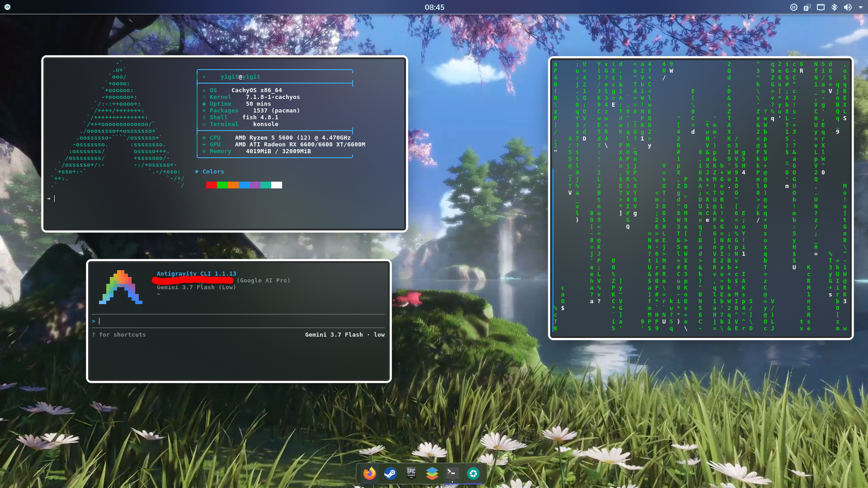
Task: Open clipboard manager tray icon
Action: pos(807,7)
